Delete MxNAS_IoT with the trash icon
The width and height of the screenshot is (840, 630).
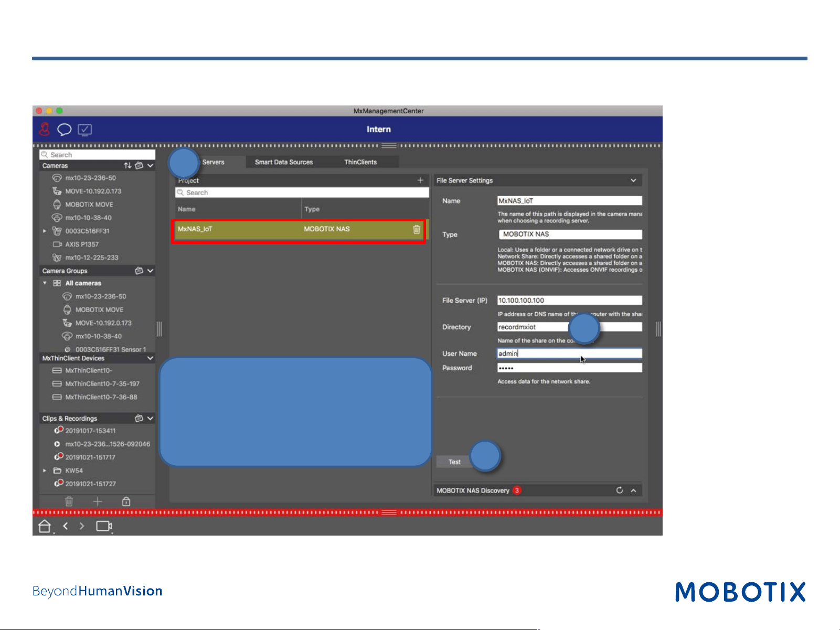tap(417, 229)
